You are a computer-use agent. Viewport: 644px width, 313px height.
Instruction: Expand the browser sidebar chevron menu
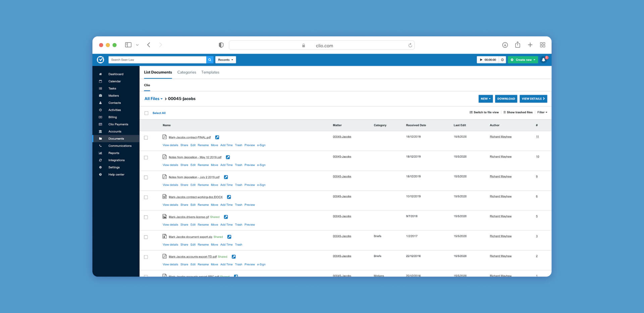click(x=137, y=45)
